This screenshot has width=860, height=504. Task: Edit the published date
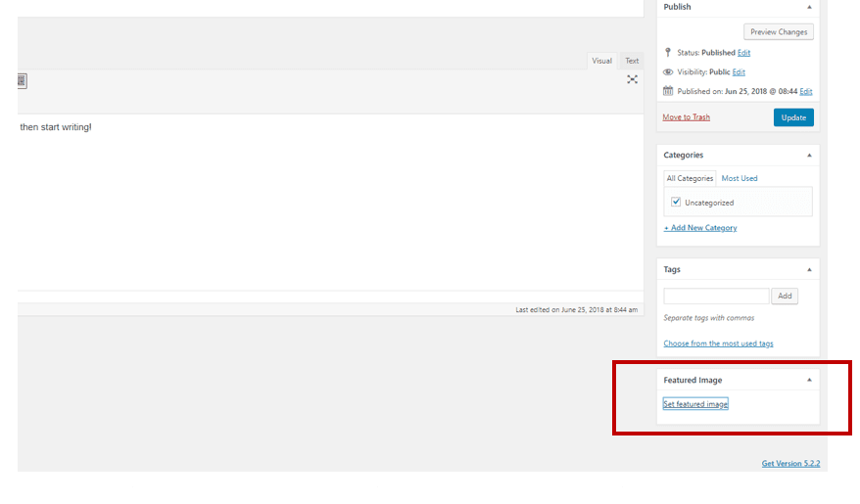[806, 91]
